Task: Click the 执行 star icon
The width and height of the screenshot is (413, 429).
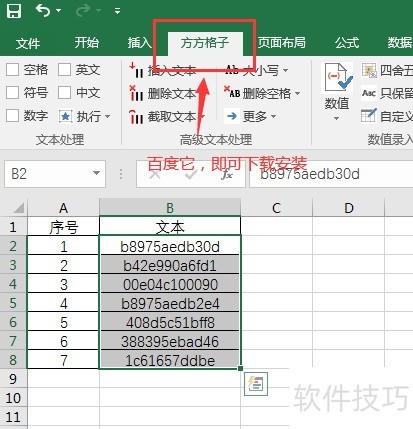Action: [x=65, y=116]
